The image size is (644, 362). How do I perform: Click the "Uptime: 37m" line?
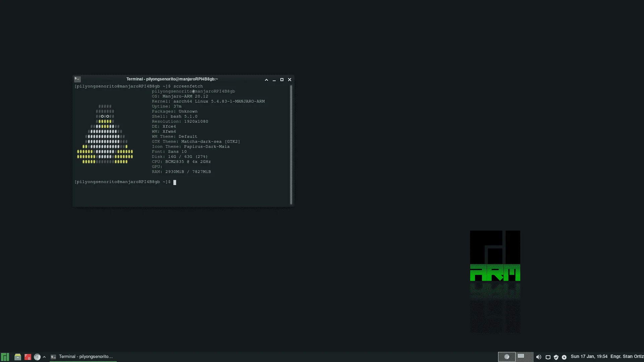(x=166, y=106)
